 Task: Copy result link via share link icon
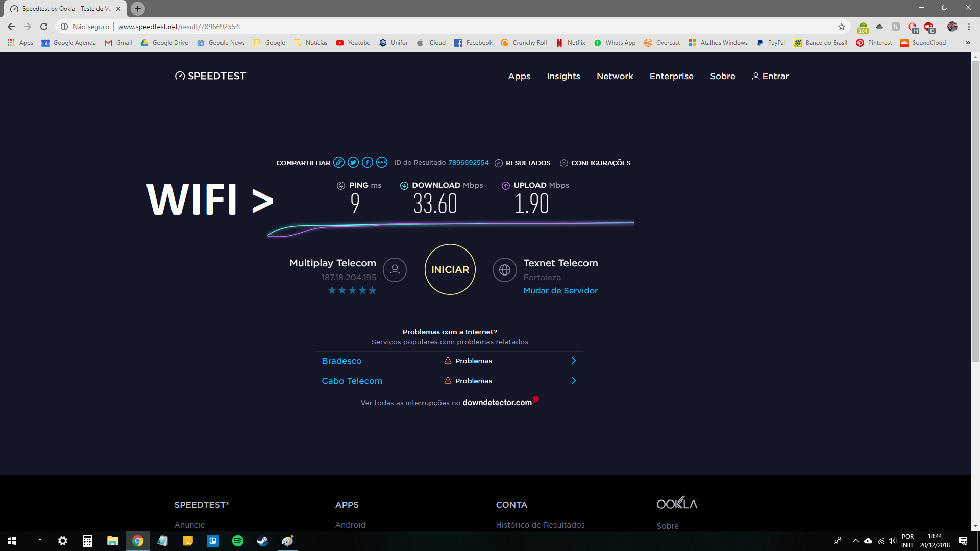339,163
